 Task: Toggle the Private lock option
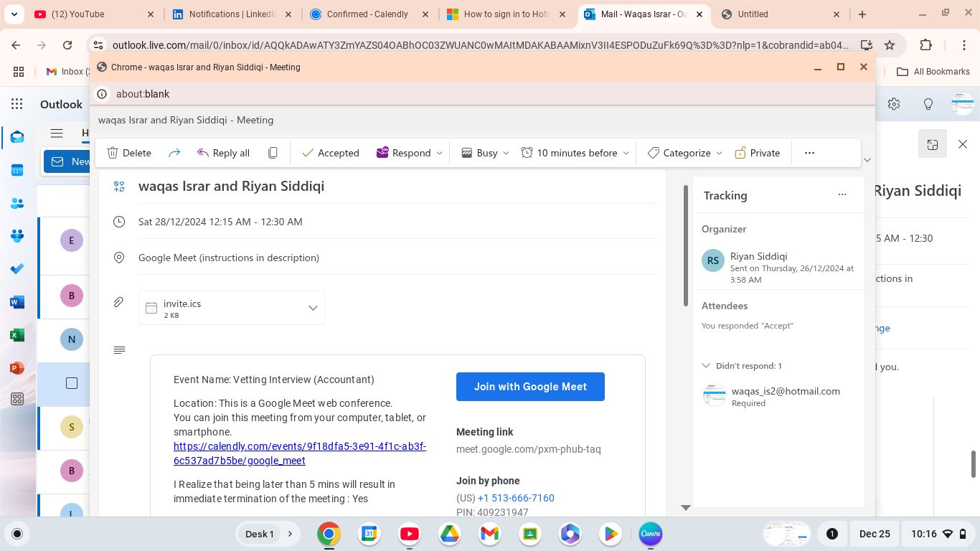point(758,153)
